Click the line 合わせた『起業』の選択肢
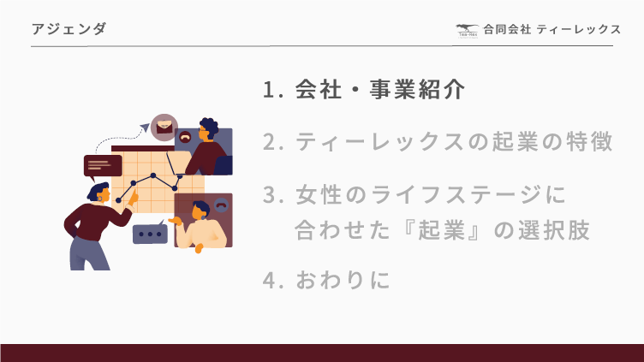This screenshot has height=362, width=644. (x=443, y=230)
